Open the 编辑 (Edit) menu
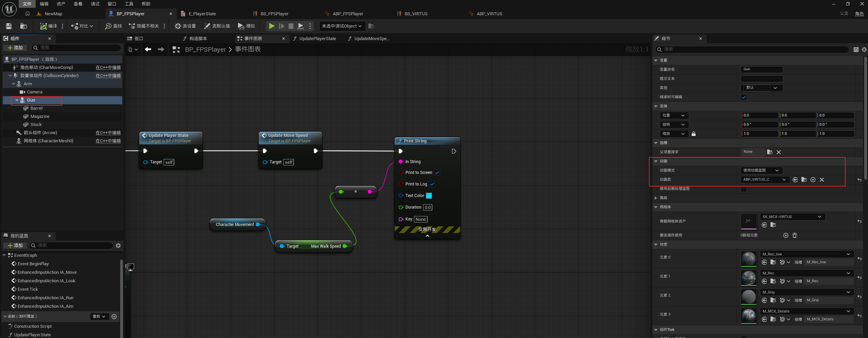Viewport: 868px width, 338px height. click(44, 4)
